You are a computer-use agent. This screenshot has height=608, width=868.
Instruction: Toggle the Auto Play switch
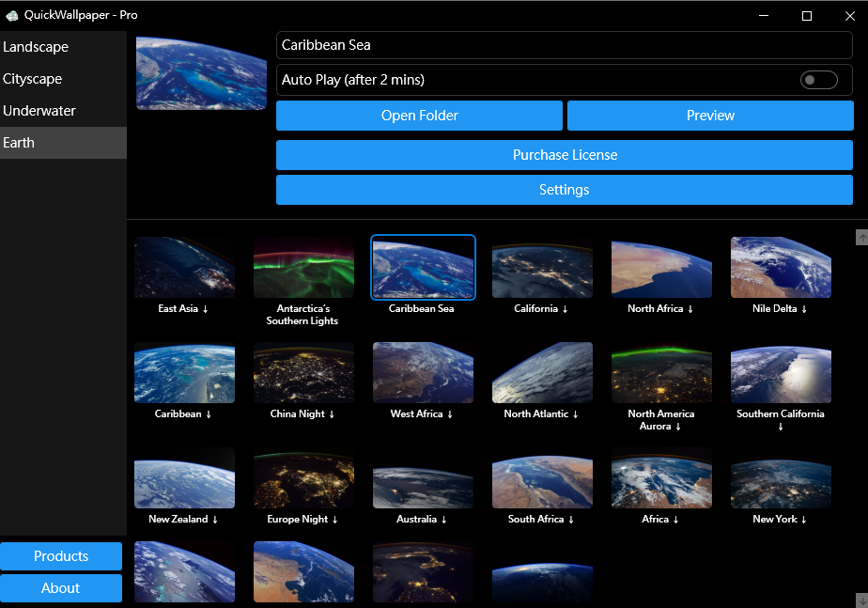click(818, 80)
